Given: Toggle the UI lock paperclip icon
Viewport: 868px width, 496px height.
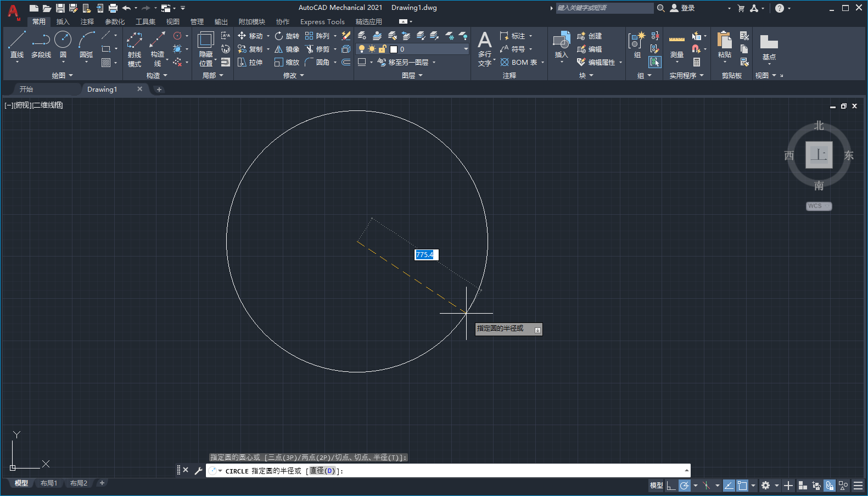Looking at the screenshot, I should click(830, 486).
